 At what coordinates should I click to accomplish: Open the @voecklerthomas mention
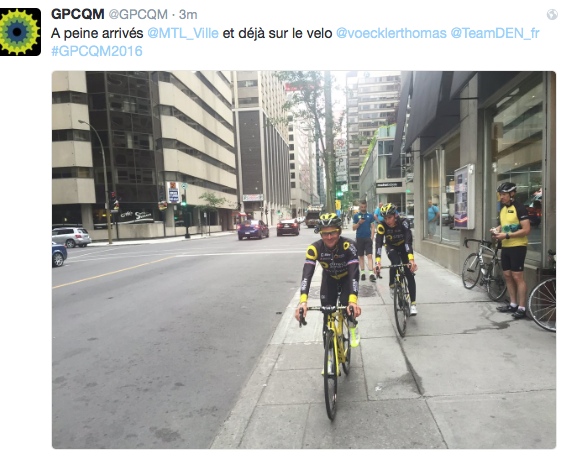[x=391, y=33]
